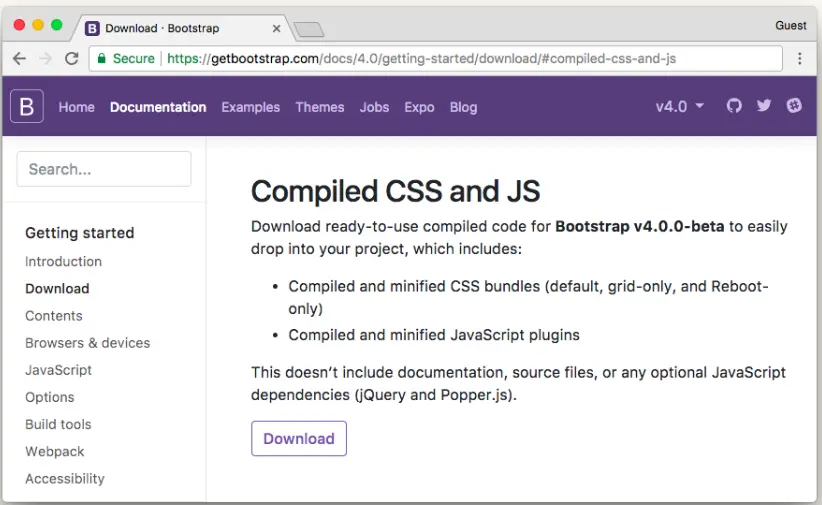The width and height of the screenshot is (822, 505).
Task: Open Options in the sidebar
Action: coord(50,397)
